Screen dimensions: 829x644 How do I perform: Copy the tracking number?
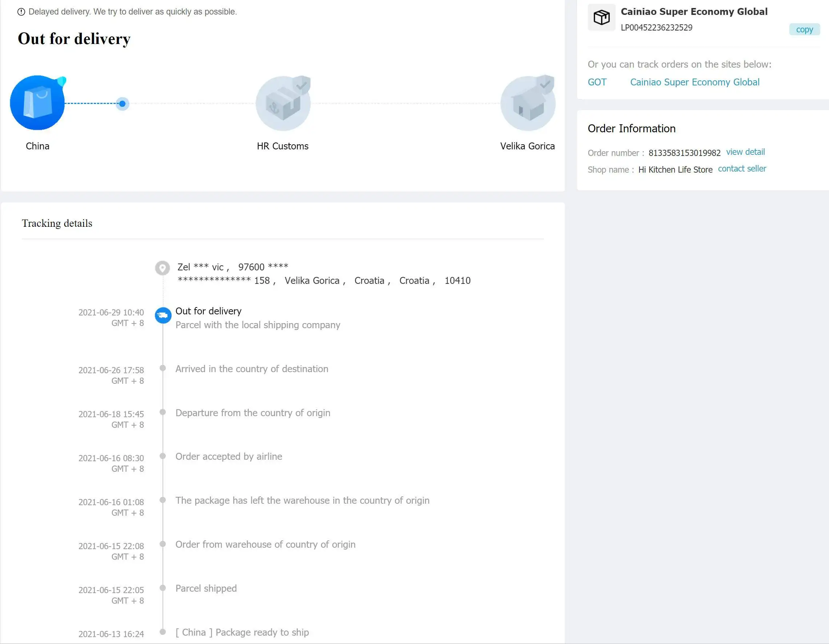[x=804, y=29]
